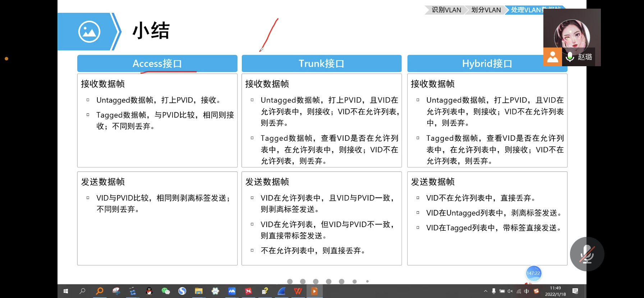This screenshot has height=298, width=644.
Task: Click 发送数据帧 heading under Hybrid接口
Action: 433,182
